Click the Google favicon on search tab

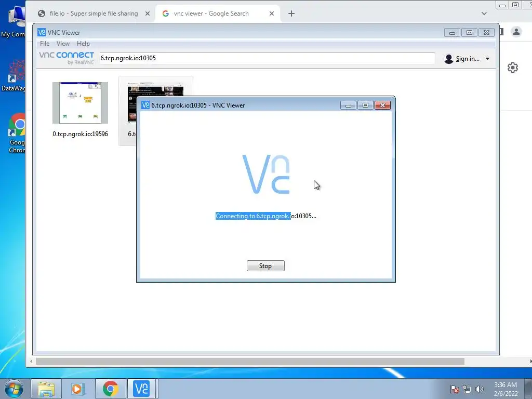click(x=166, y=14)
